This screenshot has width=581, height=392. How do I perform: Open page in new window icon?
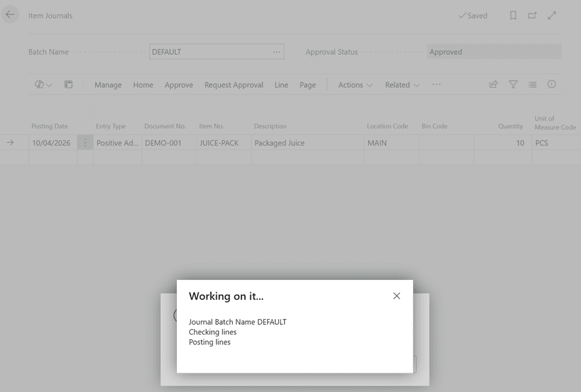[x=532, y=15]
